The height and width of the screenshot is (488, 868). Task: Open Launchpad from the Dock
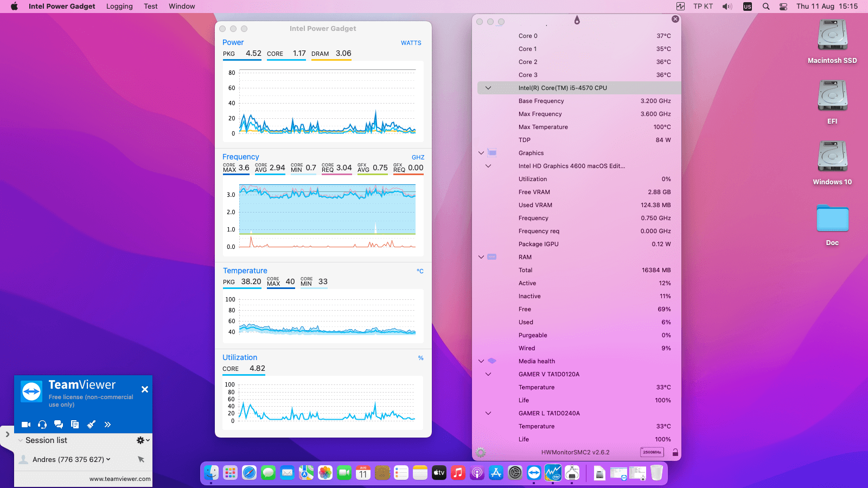pos(230,473)
